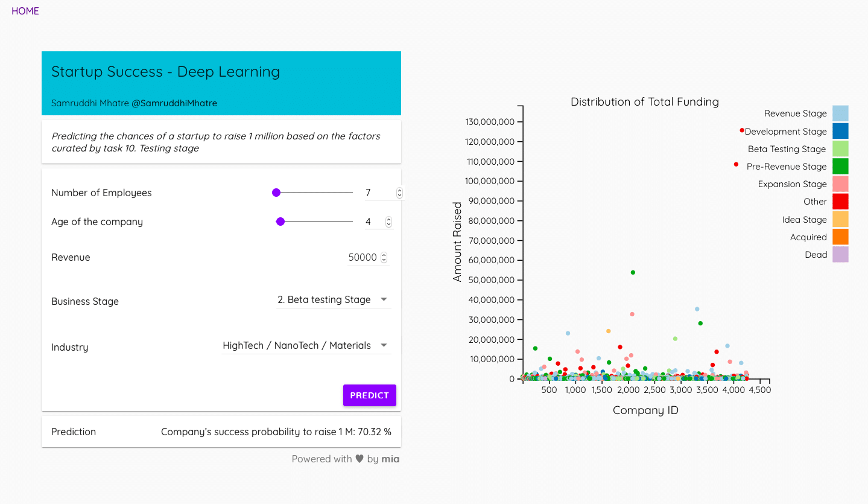The width and height of the screenshot is (868, 504).
Task: Select the Beta Testing Stage legend swatch
Action: tap(840, 148)
